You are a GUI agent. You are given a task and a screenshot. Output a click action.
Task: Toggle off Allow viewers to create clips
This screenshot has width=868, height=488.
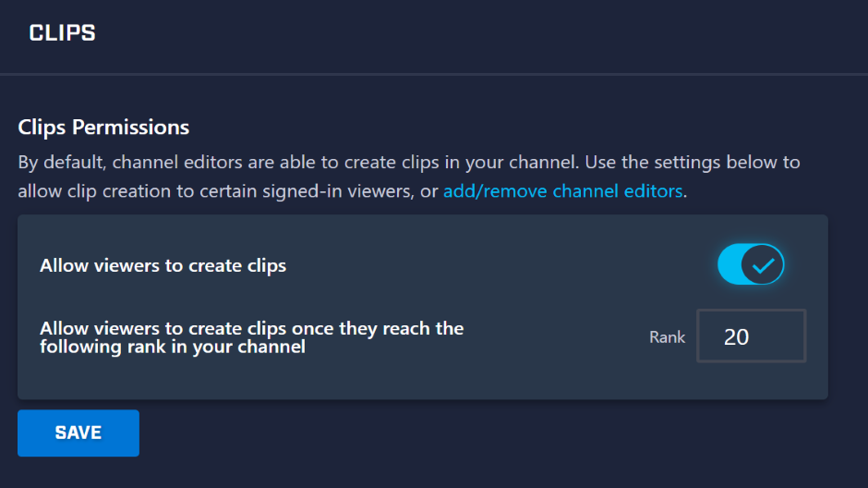(x=751, y=264)
